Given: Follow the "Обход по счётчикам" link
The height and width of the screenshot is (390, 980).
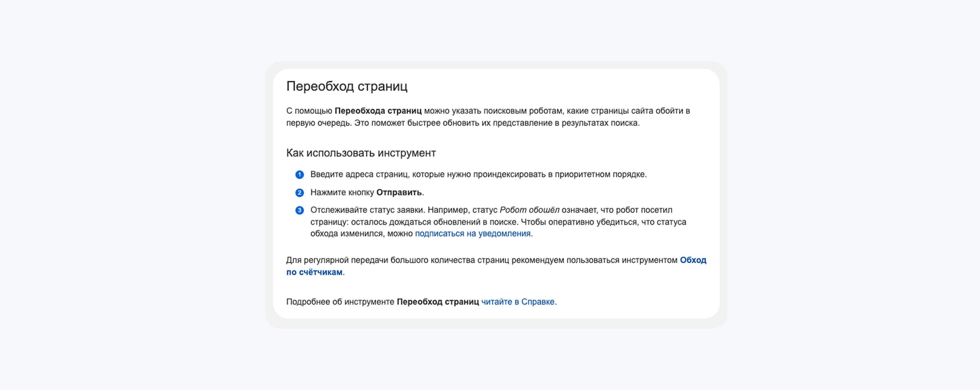Looking at the screenshot, I should pos(692,260).
